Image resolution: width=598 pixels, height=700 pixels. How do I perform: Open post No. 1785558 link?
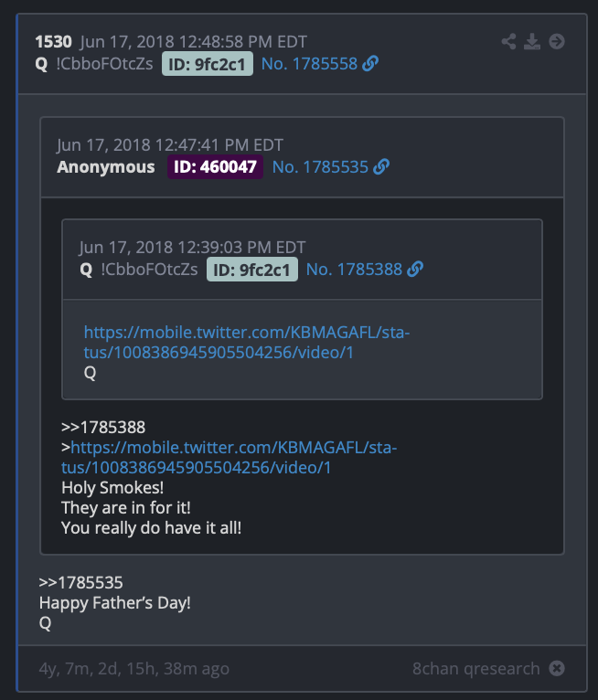(309, 64)
